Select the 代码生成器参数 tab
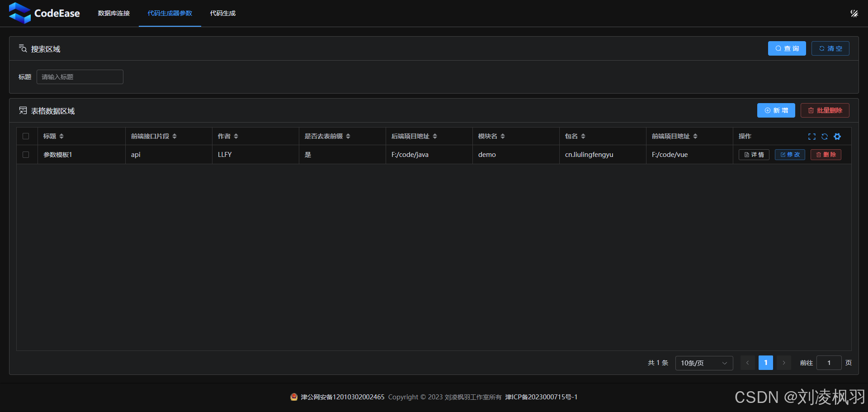Image resolution: width=868 pixels, height=412 pixels. coord(170,13)
